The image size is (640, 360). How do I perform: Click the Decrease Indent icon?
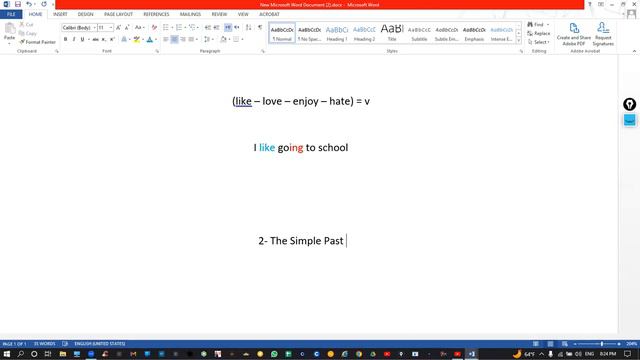[208, 27]
